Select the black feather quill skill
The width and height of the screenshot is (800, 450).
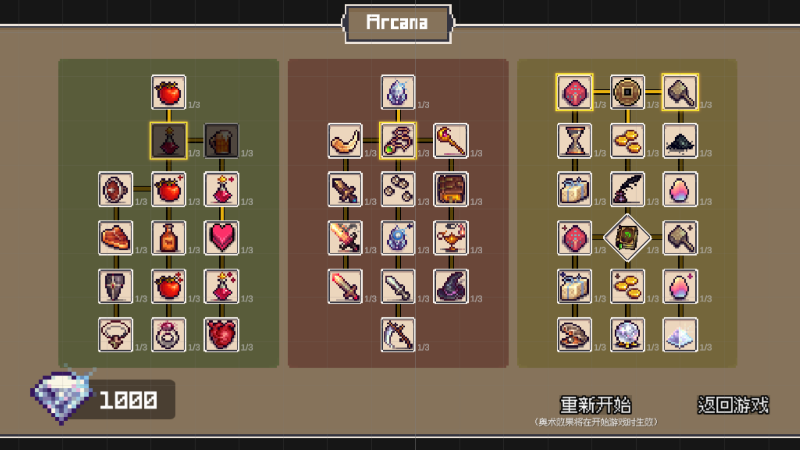(x=627, y=189)
